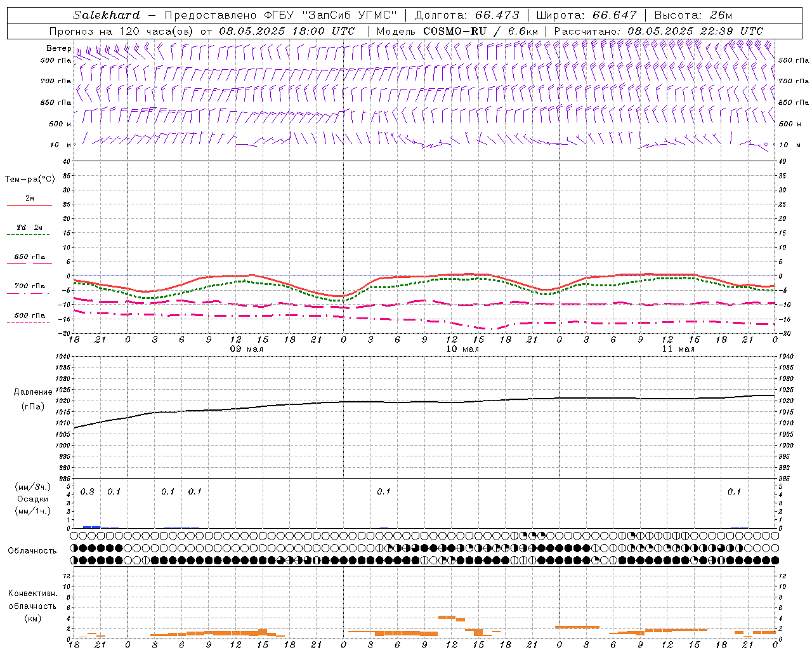
Task: Click the "Ветер" wind section label
Action: [58, 48]
